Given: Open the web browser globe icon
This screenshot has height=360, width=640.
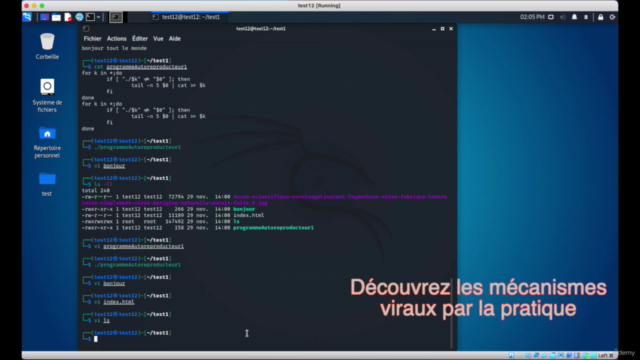Looking at the screenshot, I should [79, 17].
